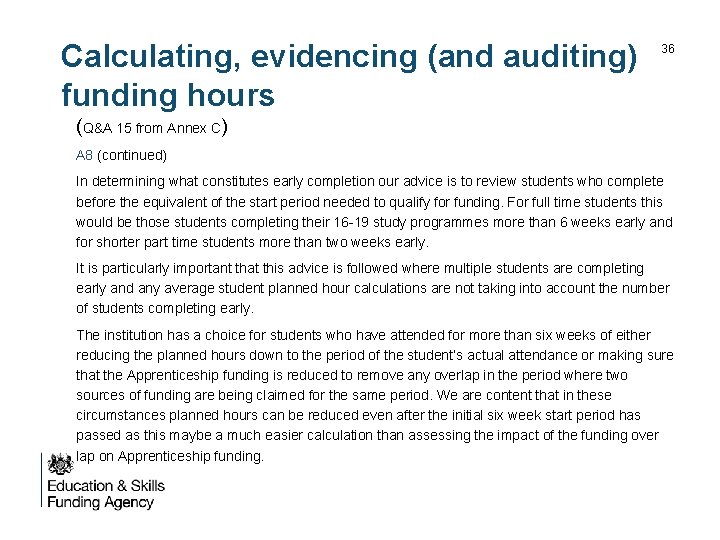
Task: Click the line starting 'that the Apprenticeship funding is reduced'
Action: [x=352, y=375]
